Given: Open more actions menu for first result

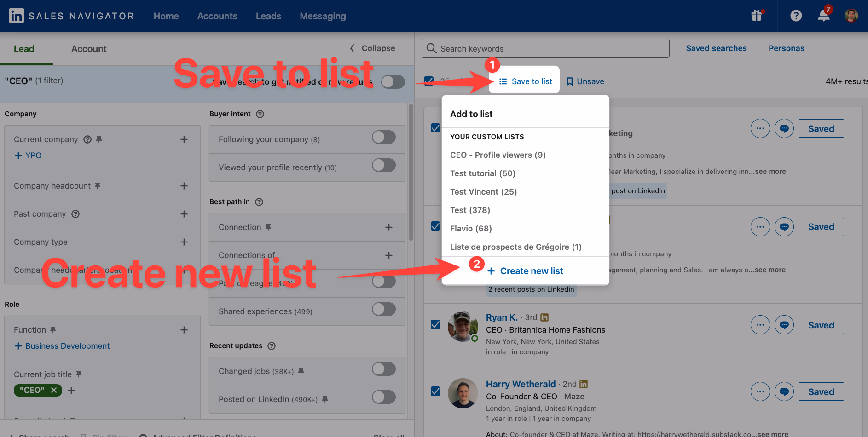Looking at the screenshot, I should [x=760, y=129].
